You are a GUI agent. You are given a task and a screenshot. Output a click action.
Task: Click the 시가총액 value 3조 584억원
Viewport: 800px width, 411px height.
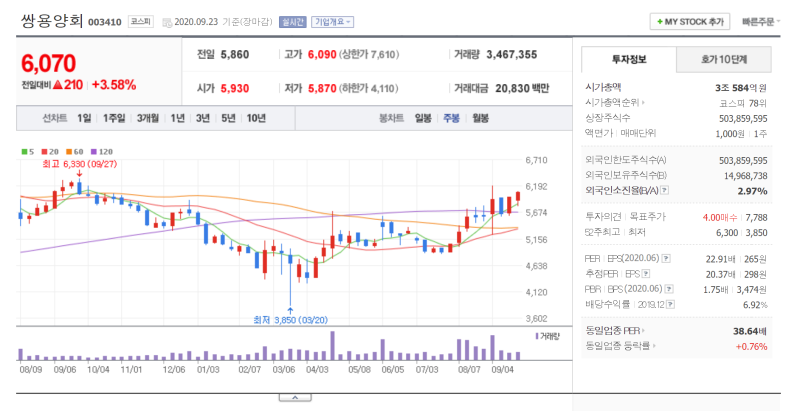[741, 88]
